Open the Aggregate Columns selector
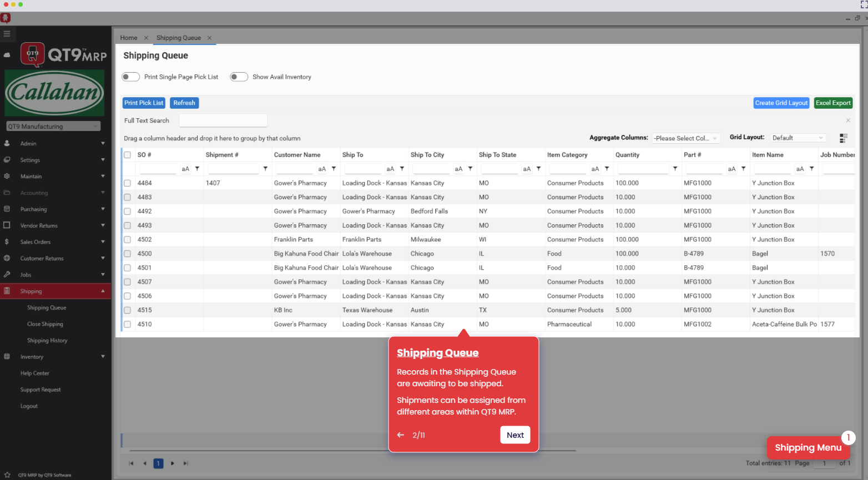 click(685, 138)
